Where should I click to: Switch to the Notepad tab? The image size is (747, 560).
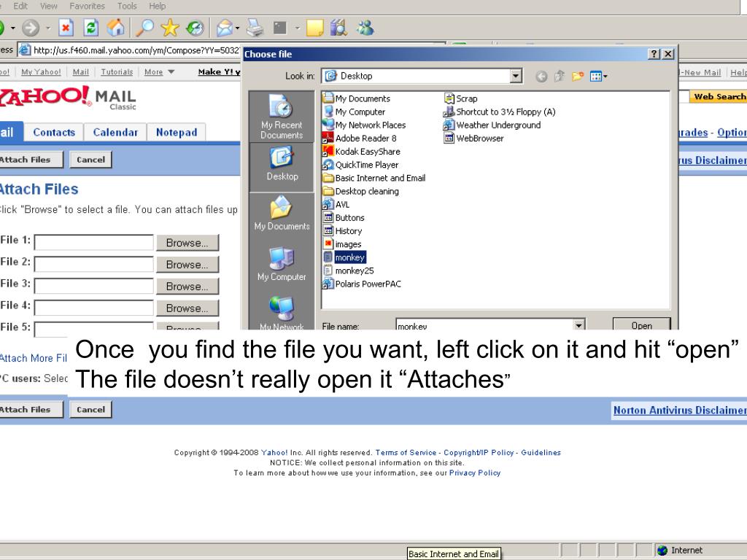[x=177, y=133]
